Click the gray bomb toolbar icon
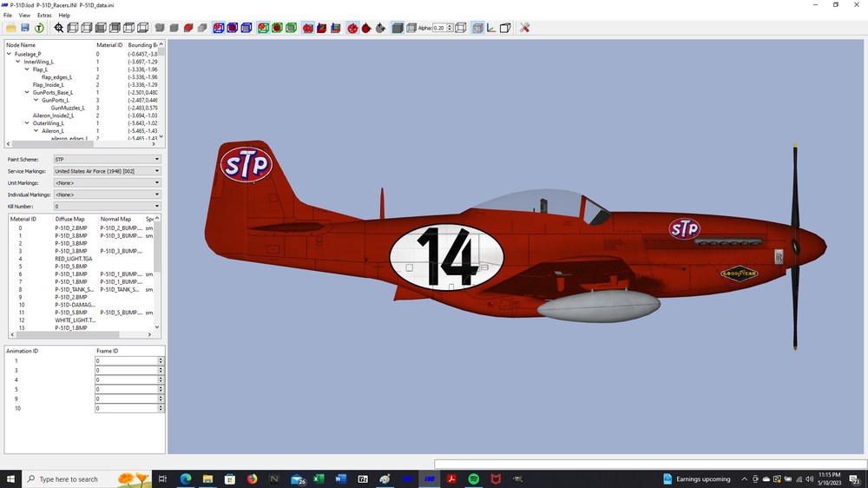The image size is (868, 488). coord(380,28)
